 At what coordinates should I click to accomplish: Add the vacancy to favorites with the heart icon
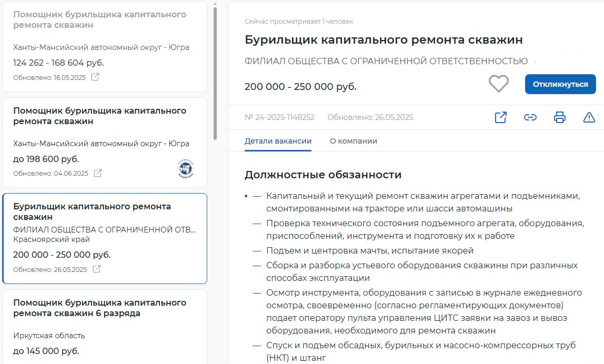498,84
